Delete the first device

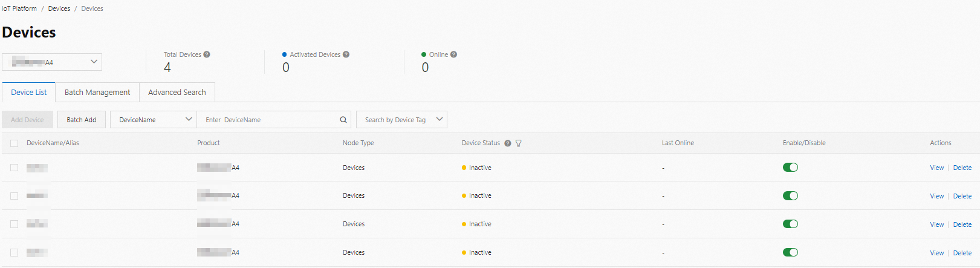click(962, 168)
